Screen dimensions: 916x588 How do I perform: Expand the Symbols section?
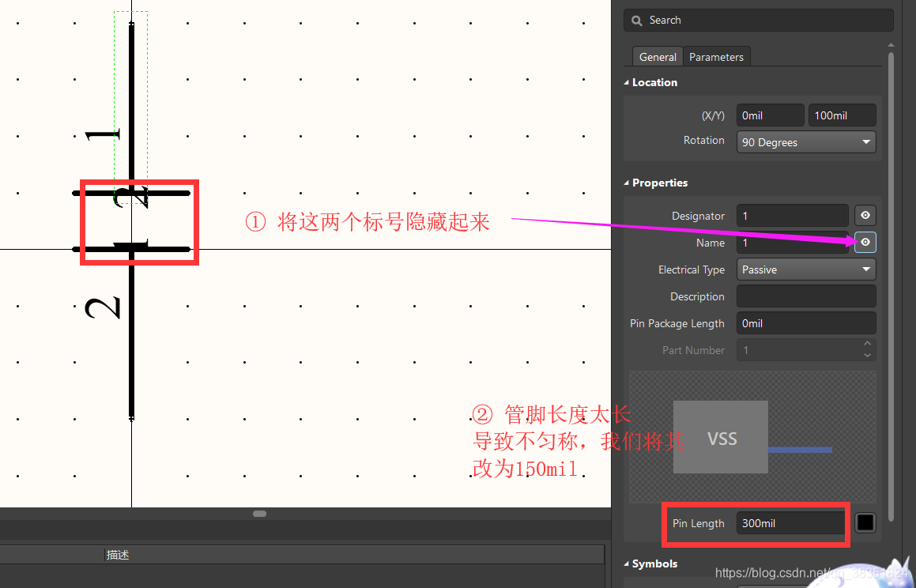[628, 564]
